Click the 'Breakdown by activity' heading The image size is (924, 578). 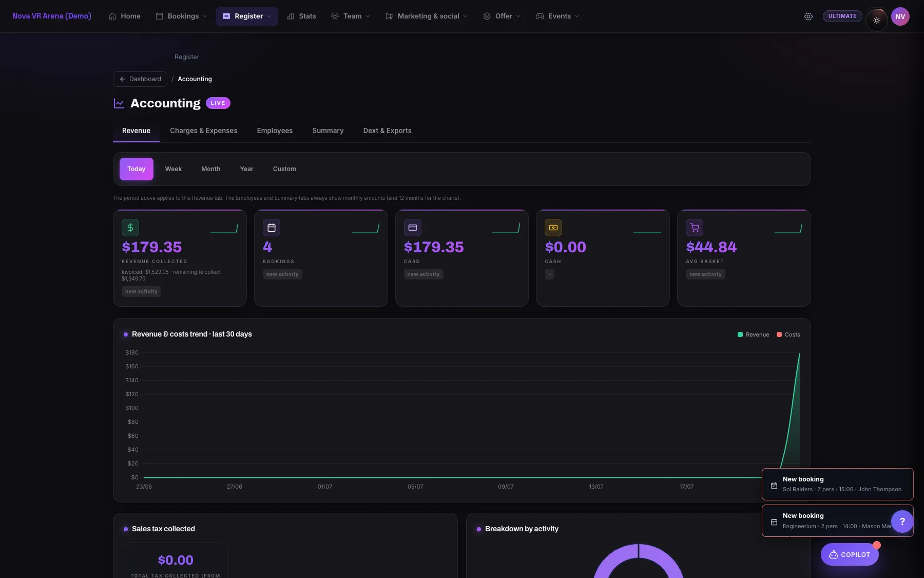point(522,529)
